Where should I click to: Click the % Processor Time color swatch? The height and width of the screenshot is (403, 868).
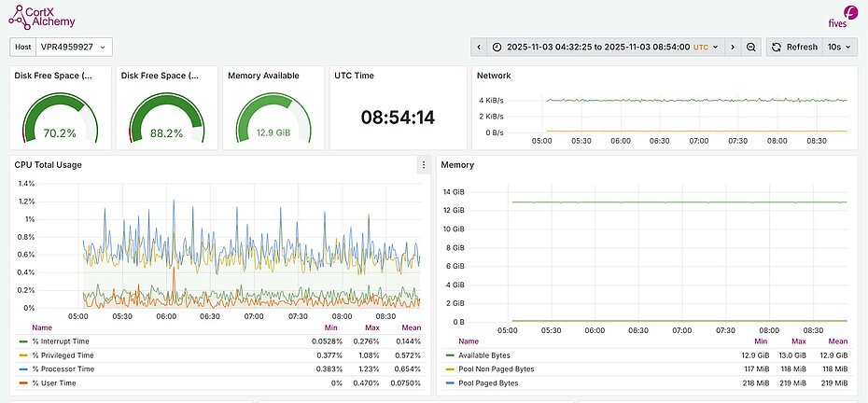23,369
